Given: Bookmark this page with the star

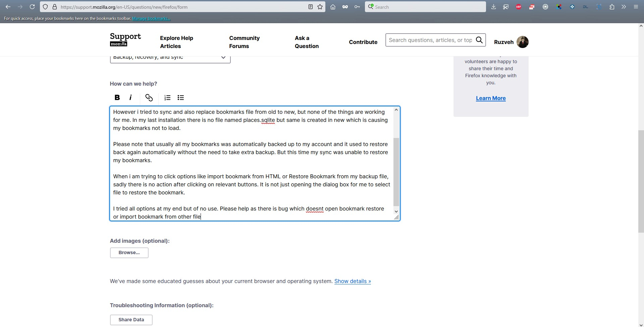Looking at the screenshot, I should click(x=320, y=7).
